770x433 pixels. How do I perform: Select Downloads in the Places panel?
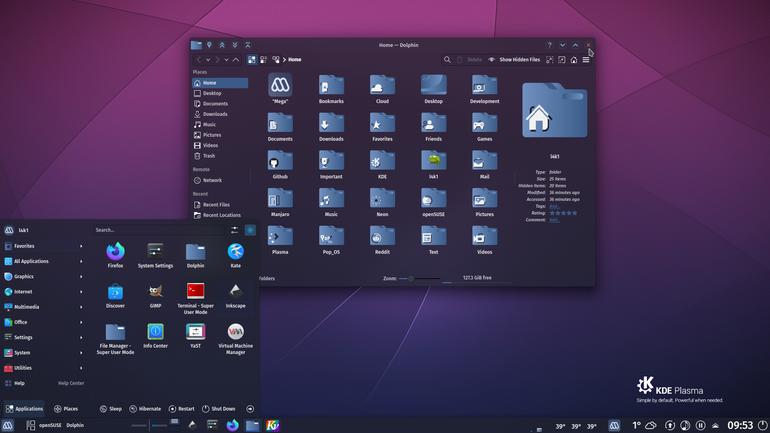pyautogui.click(x=220, y=114)
